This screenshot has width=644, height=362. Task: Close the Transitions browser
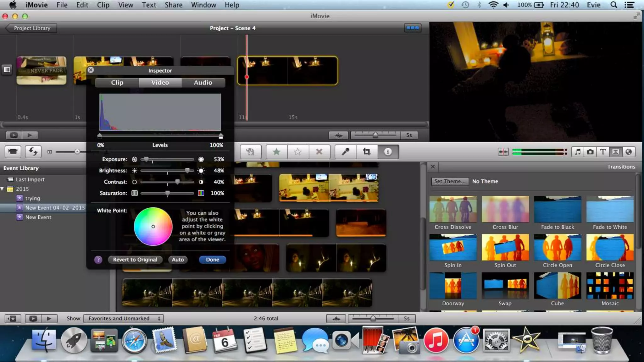point(433,167)
